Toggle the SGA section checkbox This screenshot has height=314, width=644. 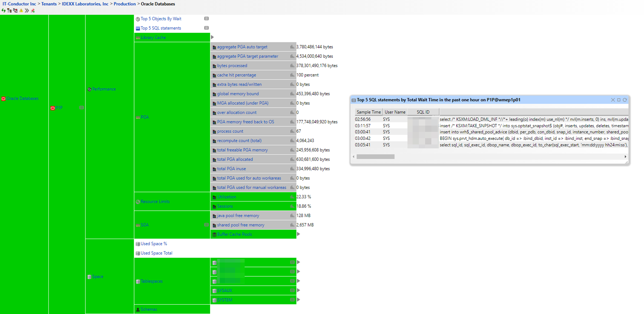[207, 224]
